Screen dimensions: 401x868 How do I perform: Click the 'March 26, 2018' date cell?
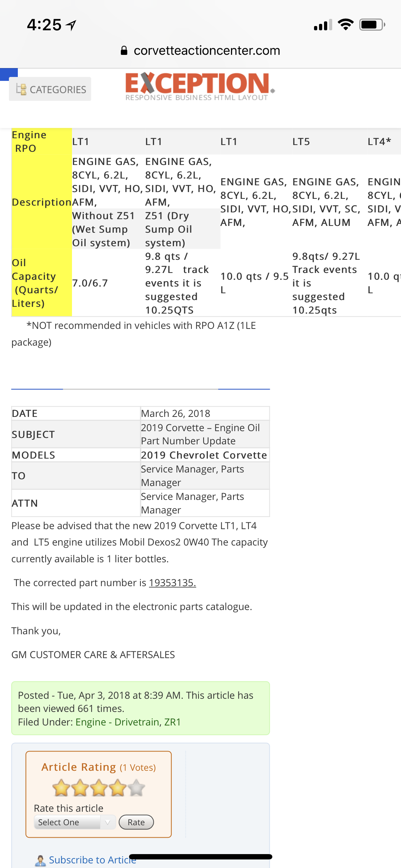[x=205, y=413]
